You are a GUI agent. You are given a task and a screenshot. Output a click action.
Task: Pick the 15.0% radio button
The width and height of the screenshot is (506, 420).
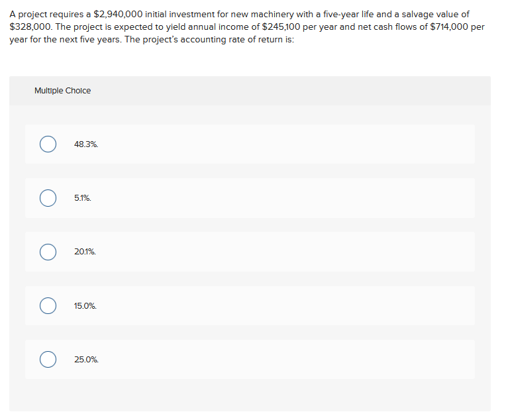48,305
